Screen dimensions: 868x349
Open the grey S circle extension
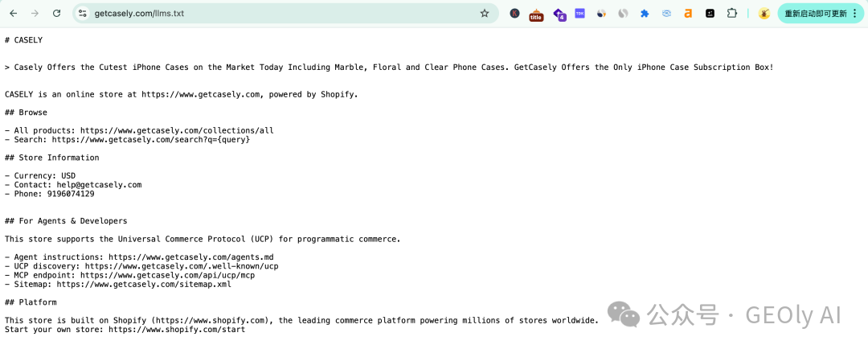pyautogui.click(x=623, y=14)
